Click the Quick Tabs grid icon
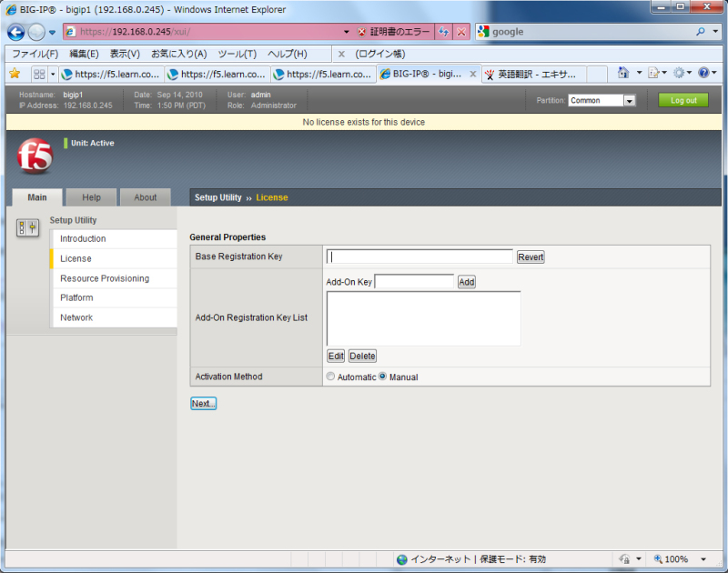Viewport: 728px width, 573px height. (x=39, y=74)
